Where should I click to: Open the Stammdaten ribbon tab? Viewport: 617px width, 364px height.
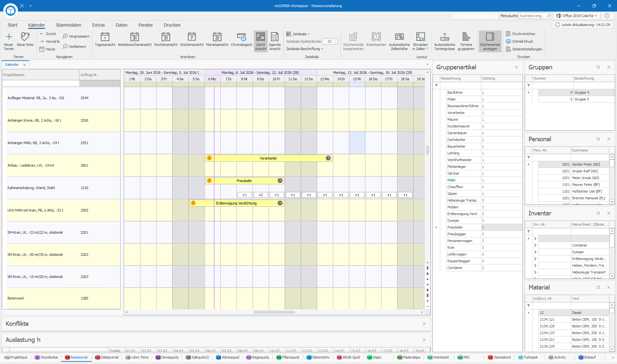(x=68, y=25)
